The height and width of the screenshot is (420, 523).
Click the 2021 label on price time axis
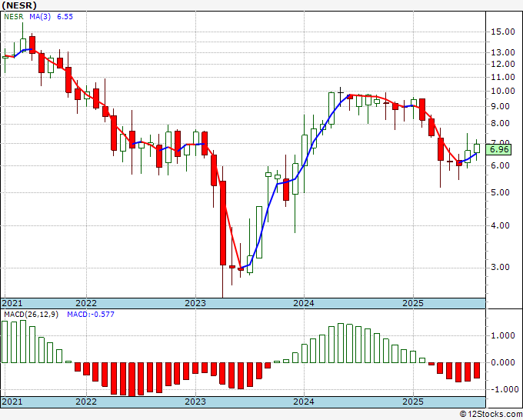[12, 303]
